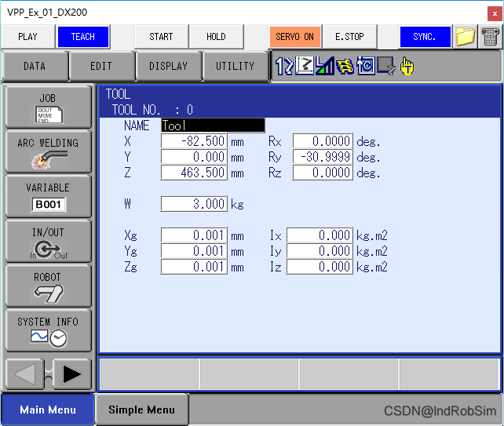Open the UTILITY menu
Image resolution: width=504 pixels, height=426 pixels.
[x=236, y=66]
